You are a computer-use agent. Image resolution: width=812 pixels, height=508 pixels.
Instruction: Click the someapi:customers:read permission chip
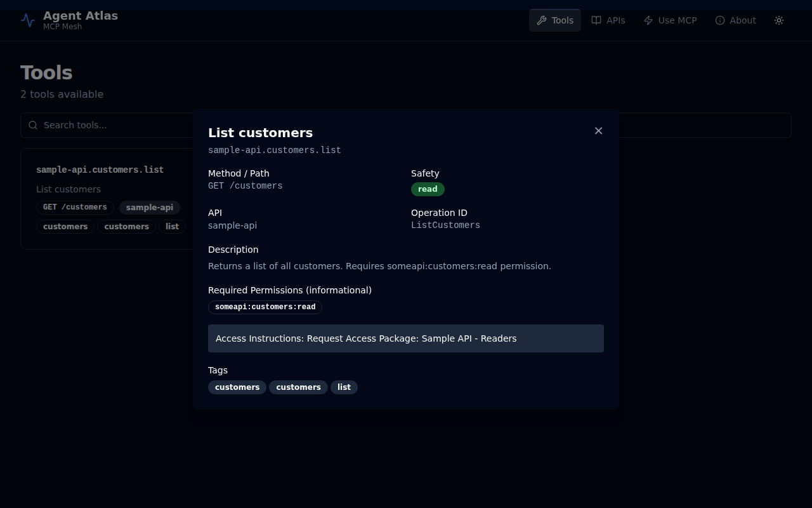click(265, 307)
